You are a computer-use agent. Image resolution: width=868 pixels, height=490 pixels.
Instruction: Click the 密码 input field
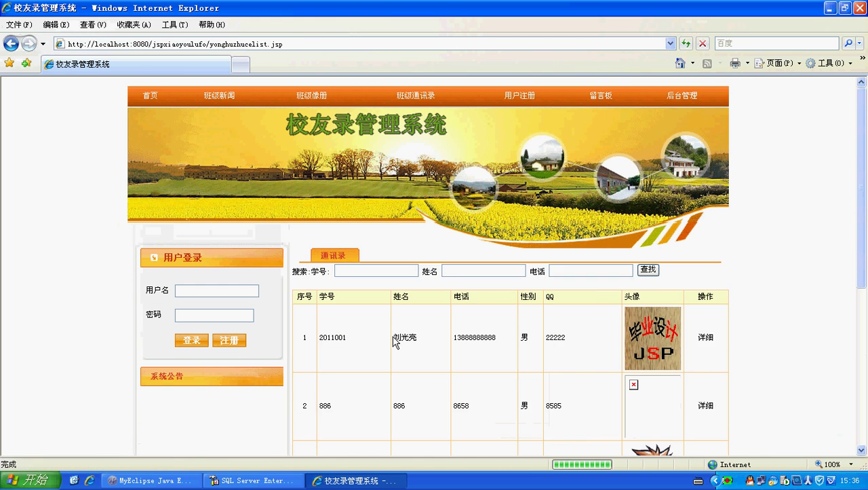(214, 316)
